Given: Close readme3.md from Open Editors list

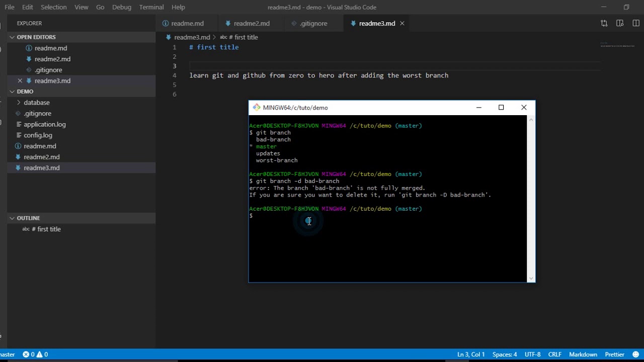Looking at the screenshot, I should 20,81.
